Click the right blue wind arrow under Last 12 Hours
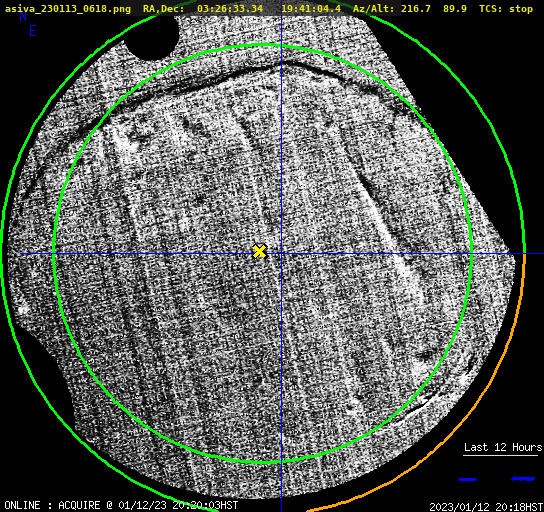 pos(523,479)
